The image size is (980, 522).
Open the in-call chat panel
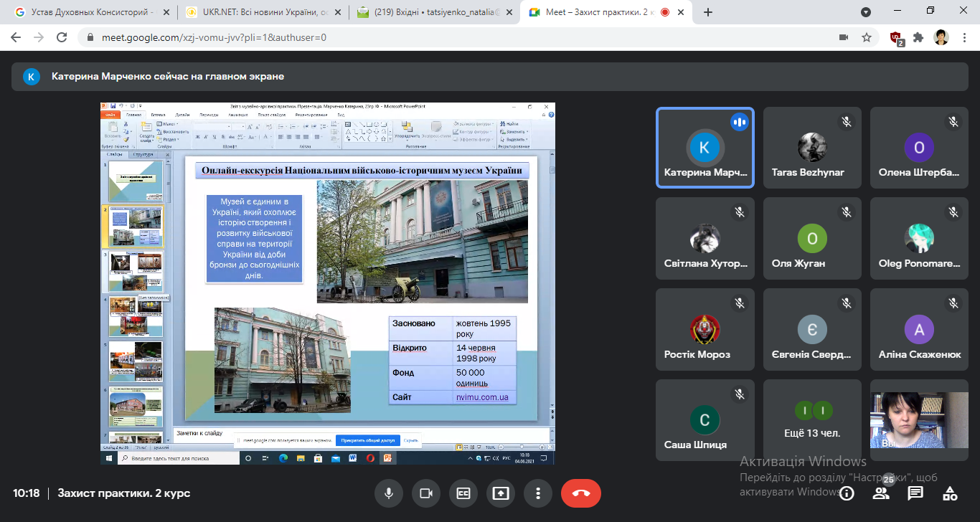tap(915, 493)
